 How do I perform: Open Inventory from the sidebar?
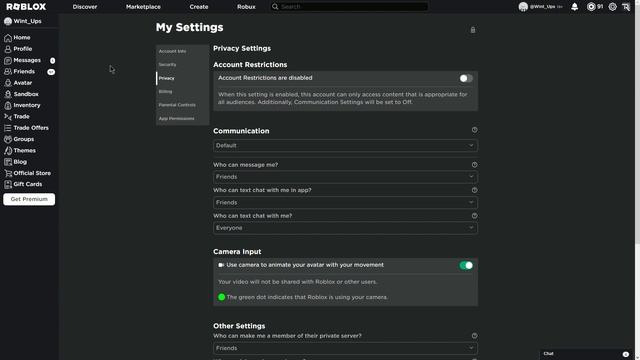(x=22, y=105)
